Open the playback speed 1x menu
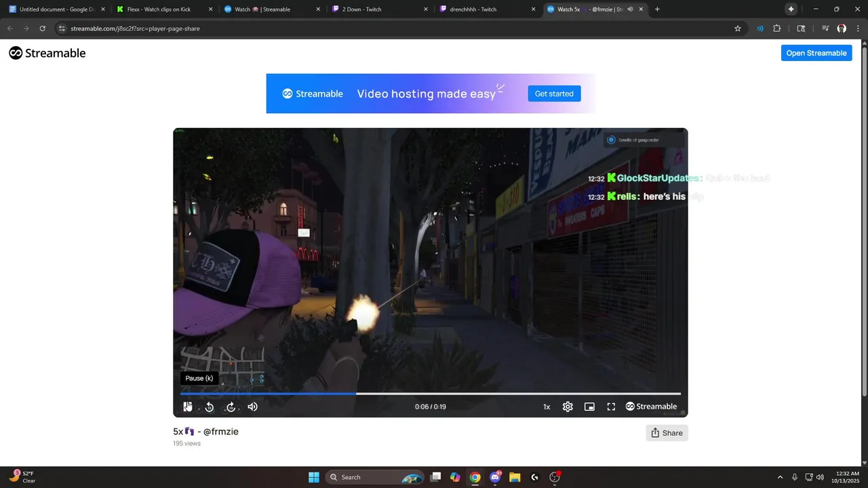This screenshot has width=868, height=488. pyautogui.click(x=547, y=407)
